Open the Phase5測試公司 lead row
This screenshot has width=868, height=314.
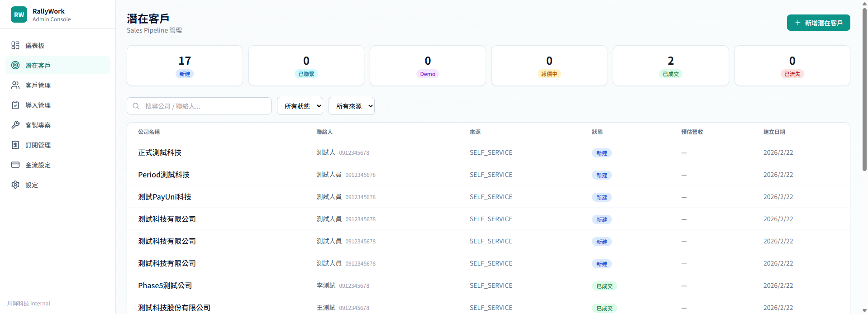tap(165, 285)
